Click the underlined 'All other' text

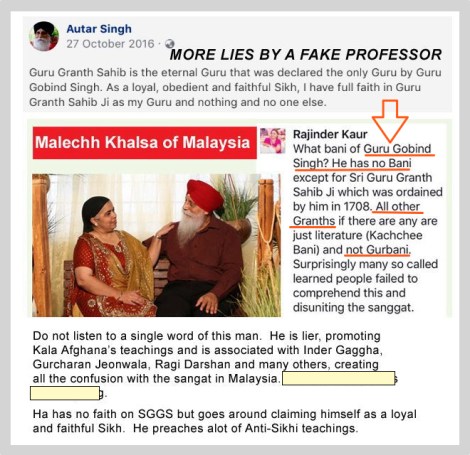click(398, 207)
